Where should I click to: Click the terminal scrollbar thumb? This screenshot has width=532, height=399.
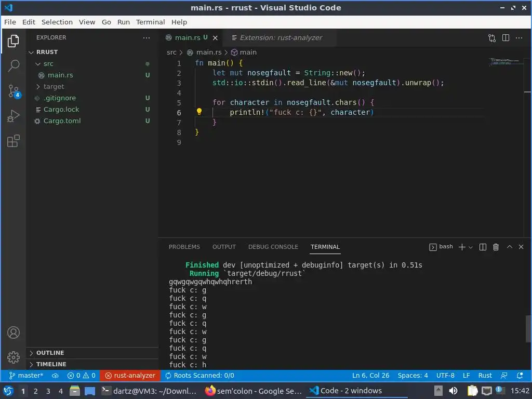[528, 329]
